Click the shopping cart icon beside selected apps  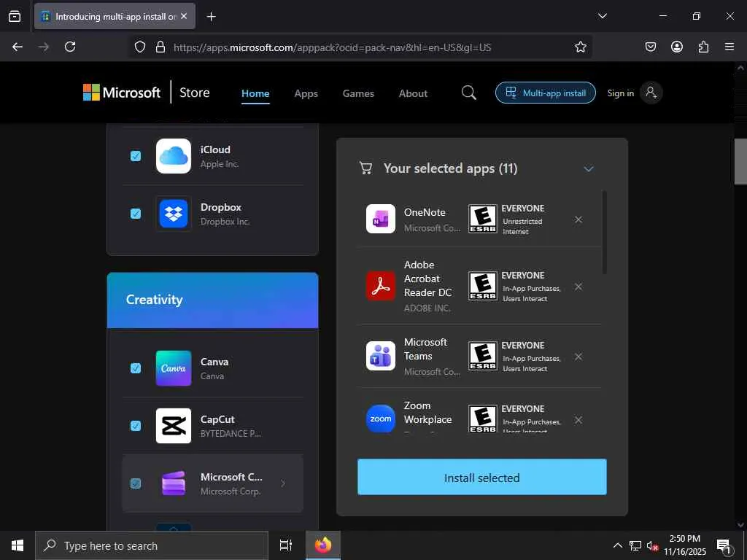pyautogui.click(x=366, y=168)
